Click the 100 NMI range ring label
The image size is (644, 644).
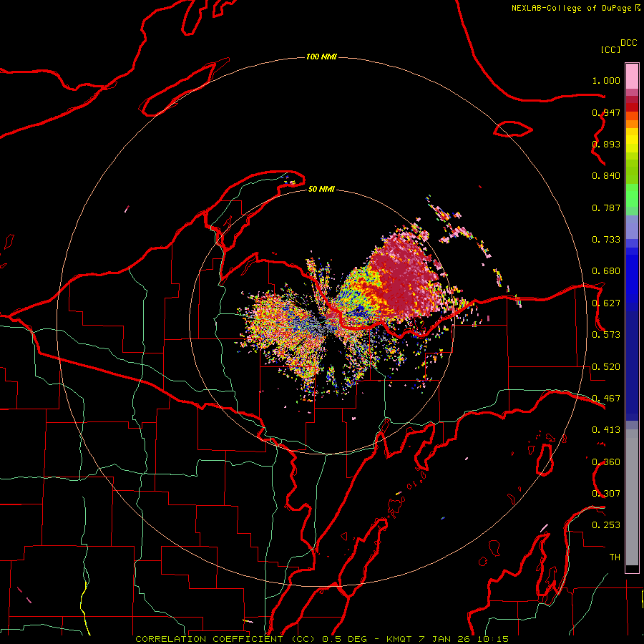coord(321,57)
